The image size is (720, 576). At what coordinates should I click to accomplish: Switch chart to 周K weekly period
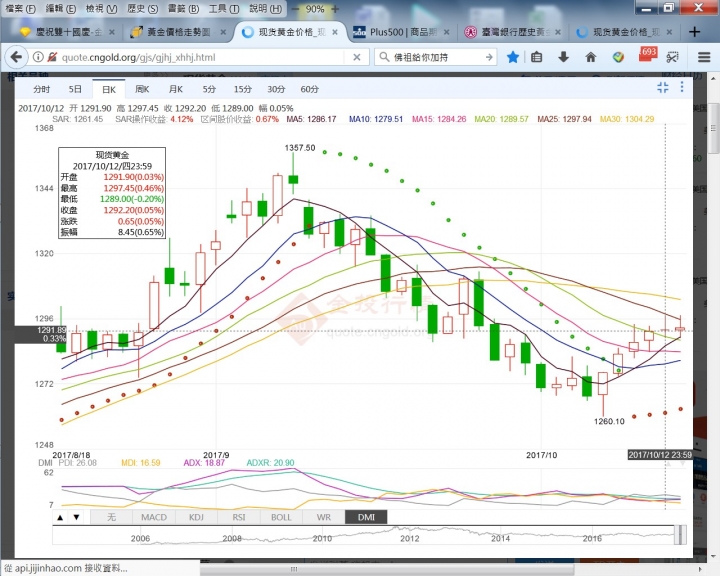click(142, 89)
